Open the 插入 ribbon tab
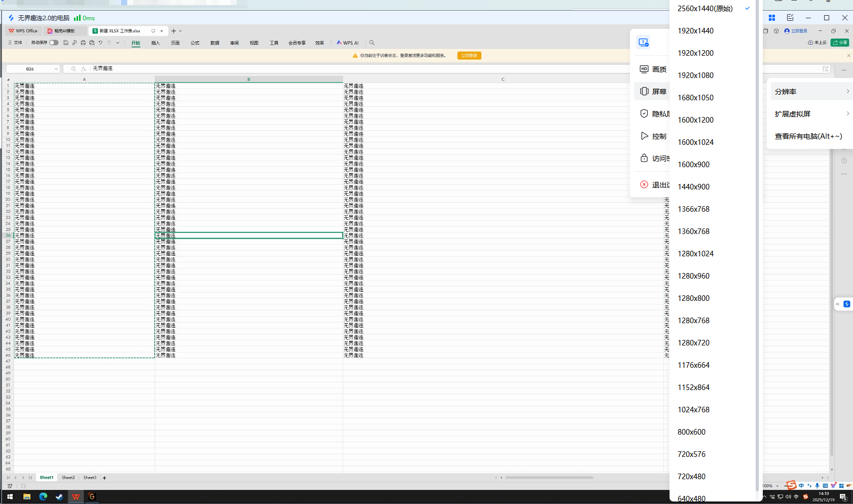Viewport: 853px width, 504px height. pos(156,43)
